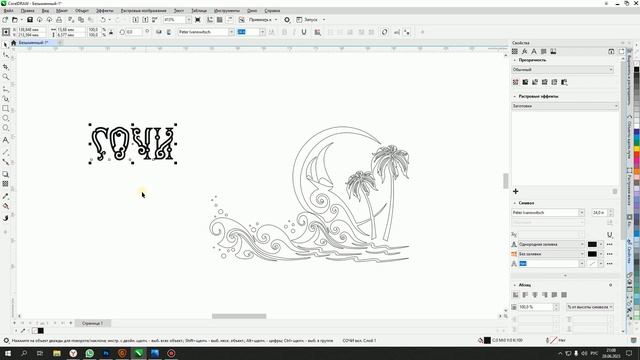Open font list dropdown in Character section

pos(581,213)
